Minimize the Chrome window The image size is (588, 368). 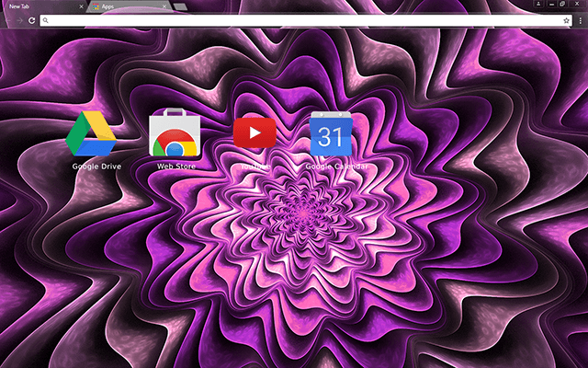(551, 4)
